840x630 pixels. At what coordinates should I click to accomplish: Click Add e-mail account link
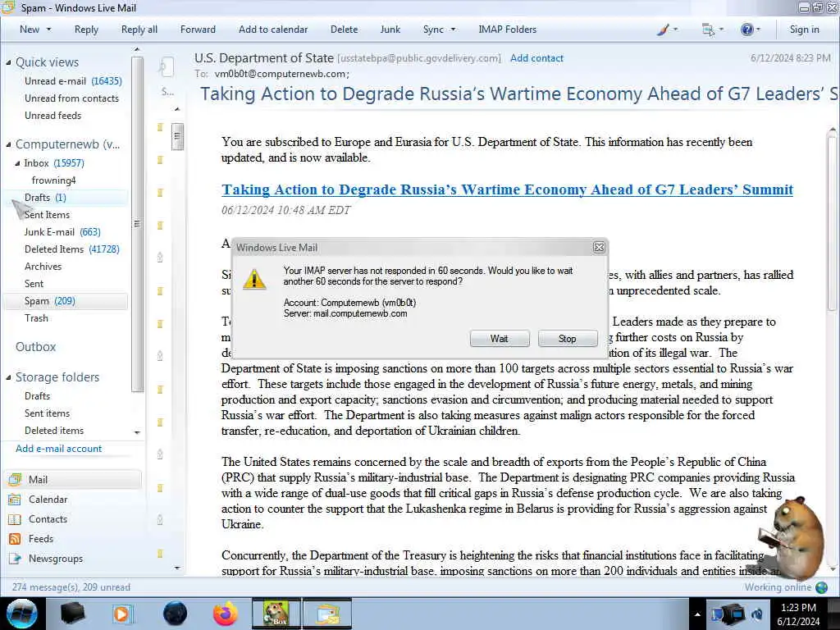click(x=58, y=449)
